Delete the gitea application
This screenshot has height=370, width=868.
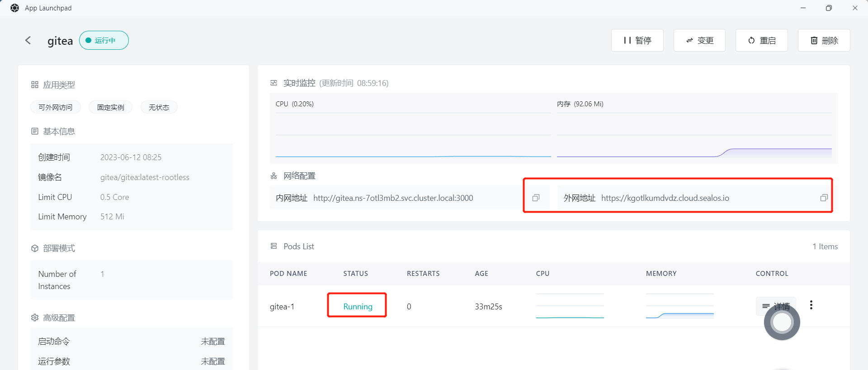(824, 41)
